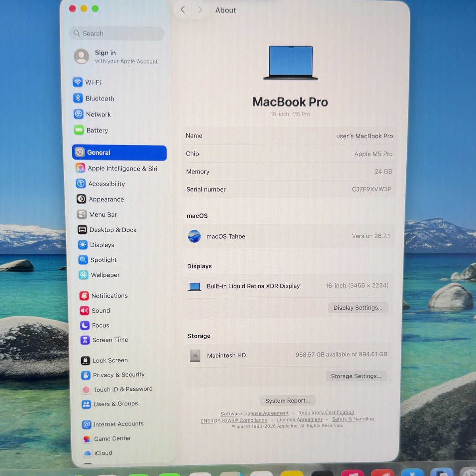Click the Sound speaker icon
Image resolution: width=476 pixels, height=476 pixels.
pyautogui.click(x=84, y=311)
